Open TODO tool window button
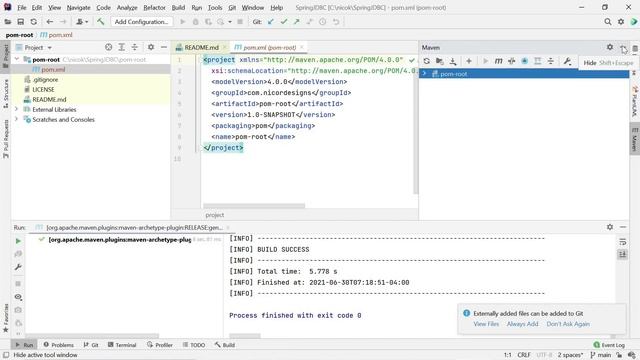The image size is (640, 360). (194, 345)
